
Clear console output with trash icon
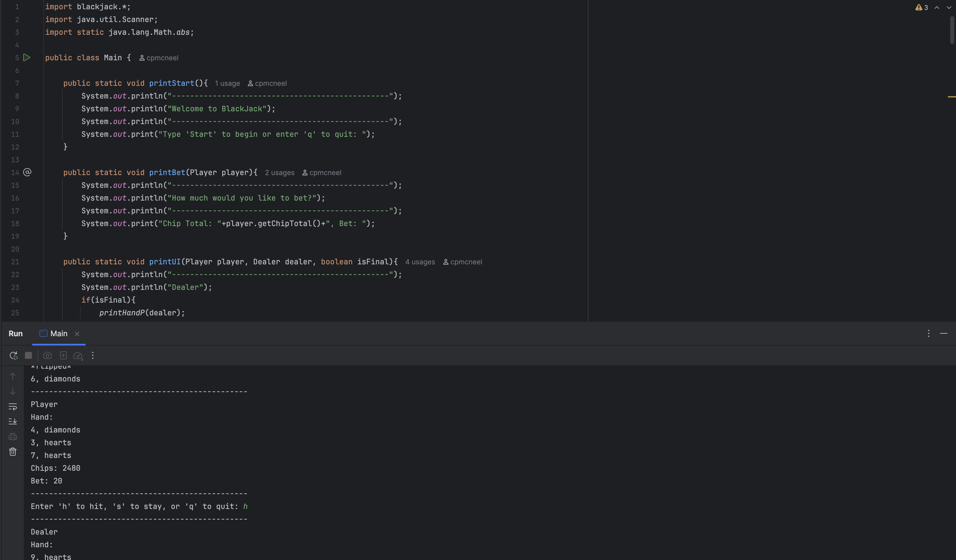coord(12,452)
